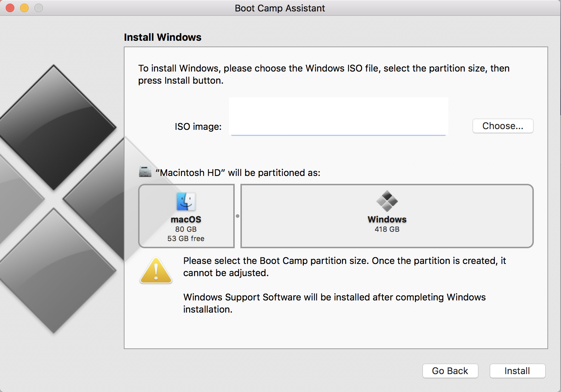561x392 pixels.
Task: Click the "ISO image:" label
Action: (198, 127)
